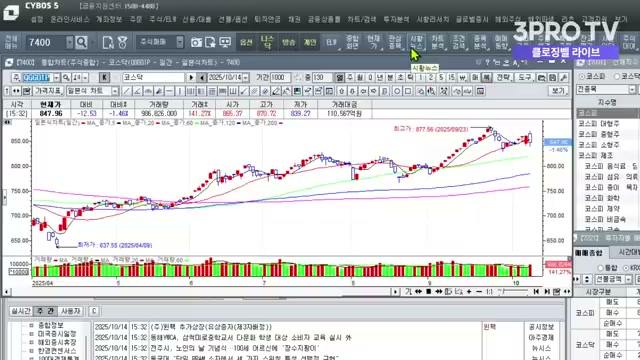
Task: Toggle the 분 minute period button
Action: [390, 77]
